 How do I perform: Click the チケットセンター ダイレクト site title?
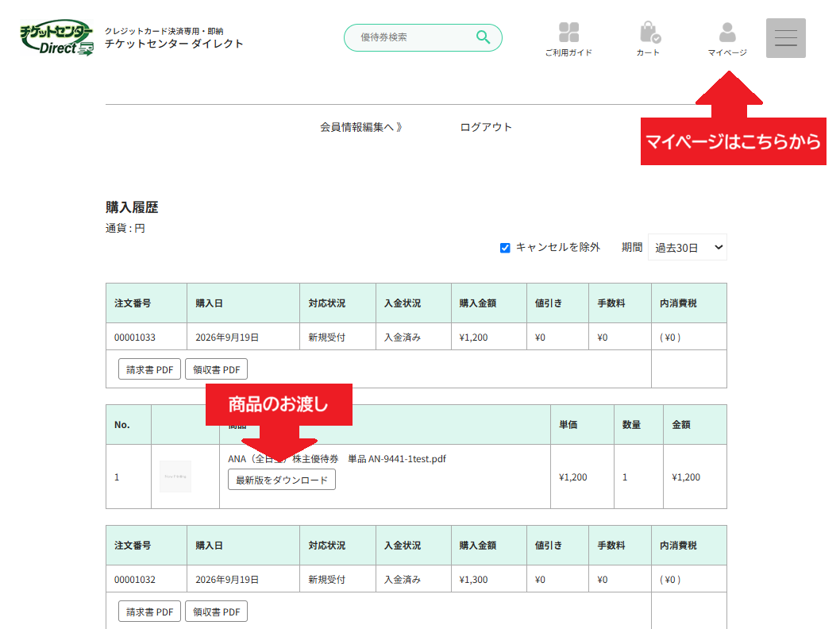coord(174,44)
